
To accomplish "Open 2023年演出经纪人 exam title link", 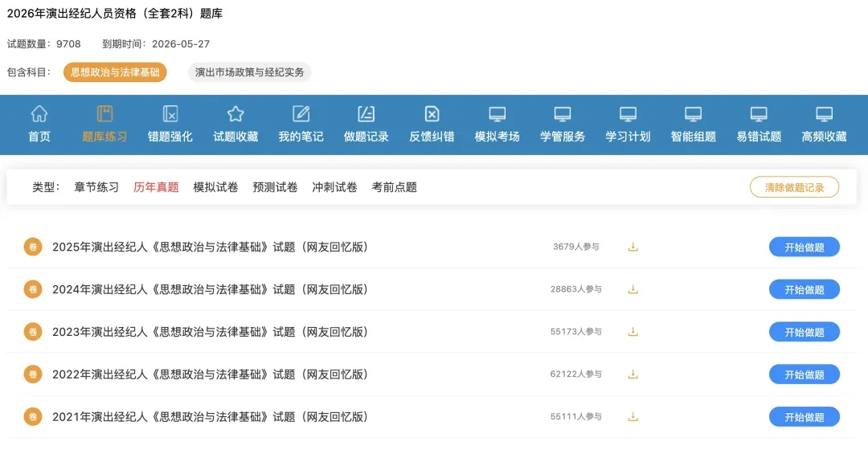I will pos(211,332).
